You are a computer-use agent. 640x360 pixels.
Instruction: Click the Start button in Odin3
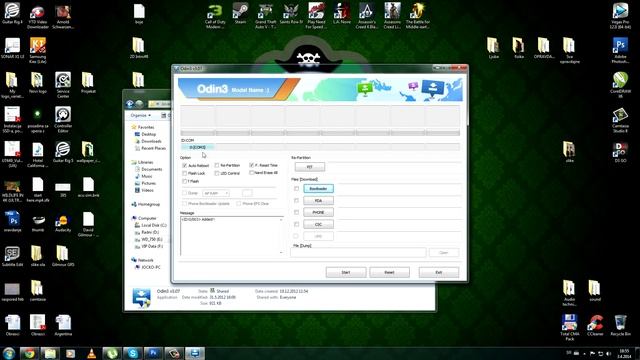click(x=346, y=272)
